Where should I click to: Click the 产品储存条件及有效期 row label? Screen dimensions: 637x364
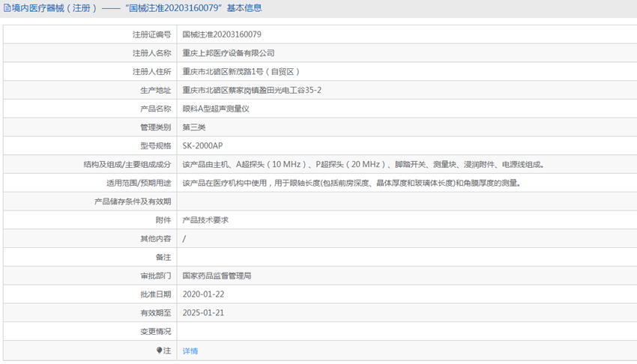click(x=133, y=201)
